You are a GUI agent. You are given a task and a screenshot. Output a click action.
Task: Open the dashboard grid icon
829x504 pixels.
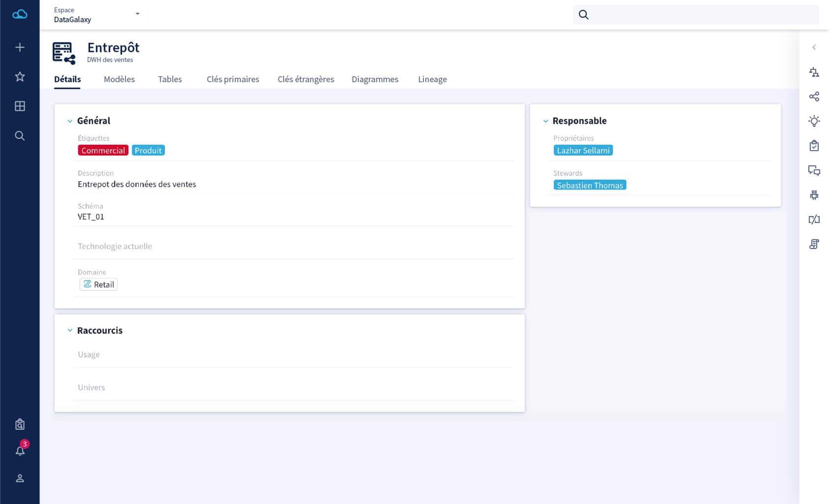click(x=20, y=106)
